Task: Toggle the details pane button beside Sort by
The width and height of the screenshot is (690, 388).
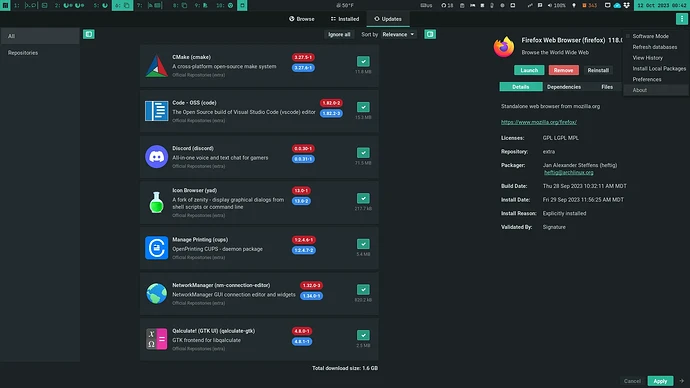Action: [x=430, y=34]
